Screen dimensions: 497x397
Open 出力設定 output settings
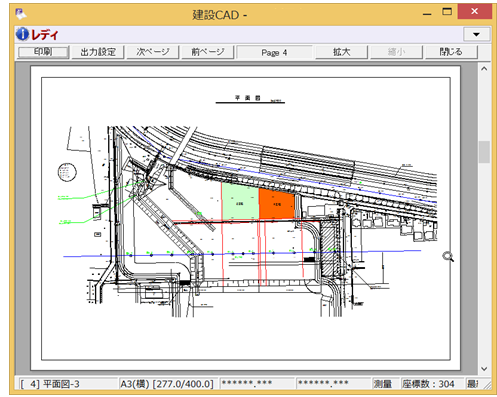pos(98,52)
